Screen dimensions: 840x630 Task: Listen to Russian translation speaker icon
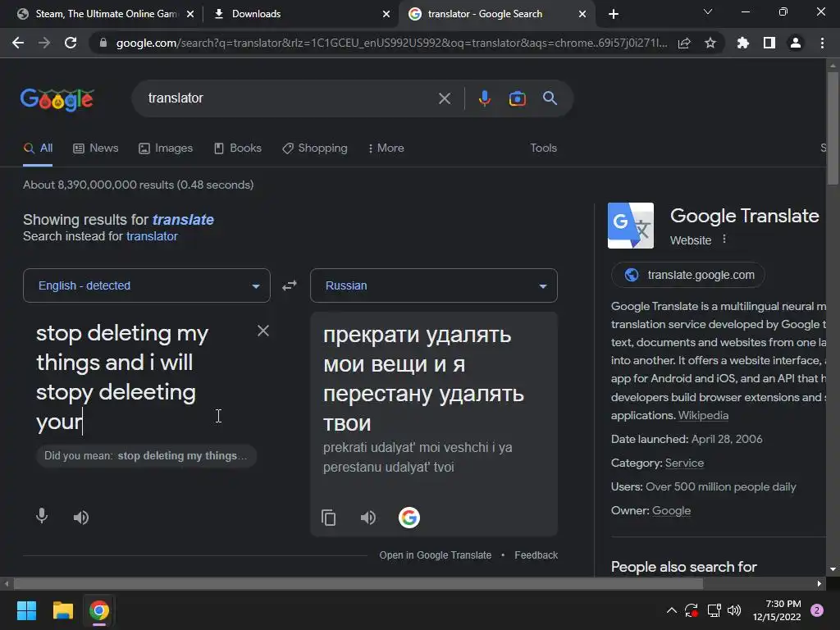coord(368,517)
